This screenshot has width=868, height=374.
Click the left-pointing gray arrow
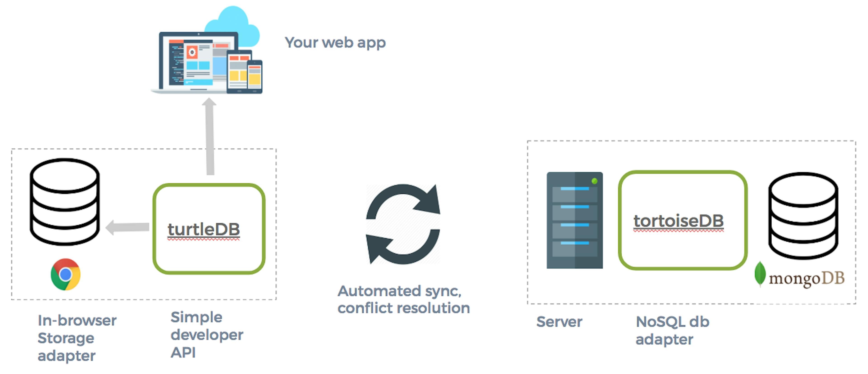click(x=127, y=227)
